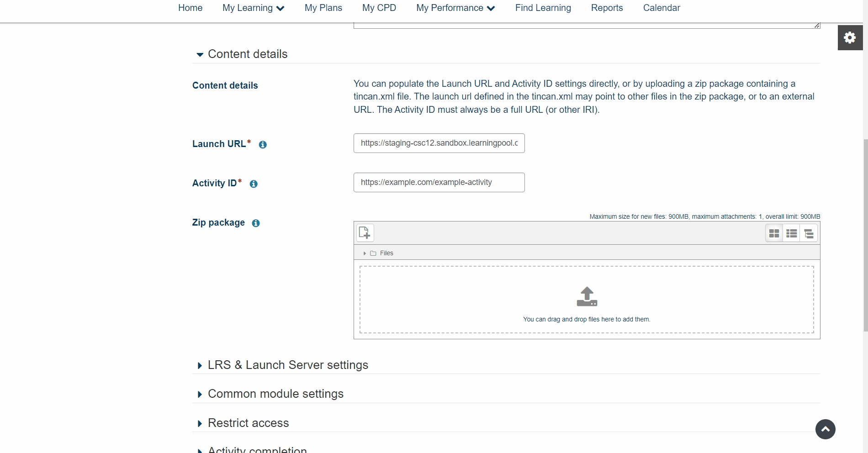Go to the Home menu item
Viewport: 868px width, 453px height.
(190, 8)
